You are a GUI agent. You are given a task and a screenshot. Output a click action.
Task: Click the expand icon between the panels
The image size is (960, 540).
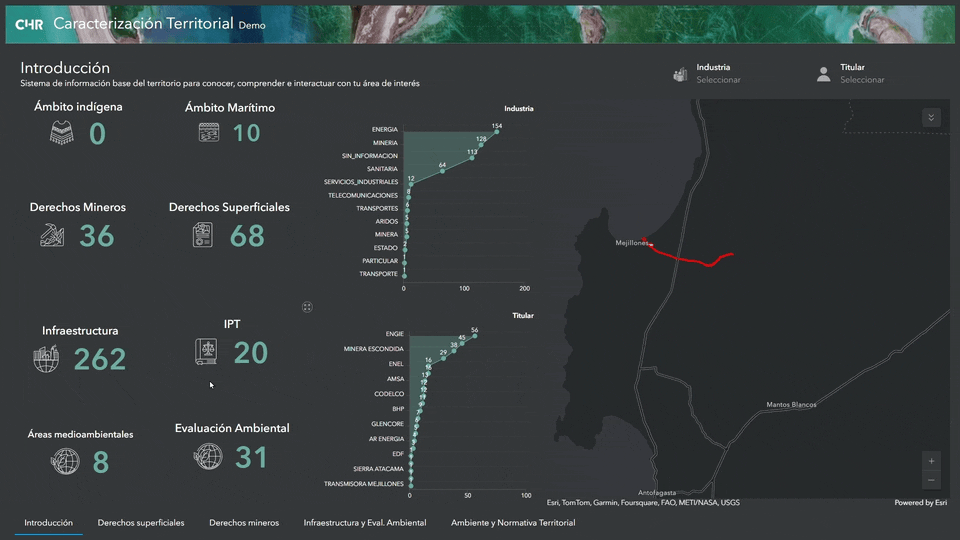point(308,307)
